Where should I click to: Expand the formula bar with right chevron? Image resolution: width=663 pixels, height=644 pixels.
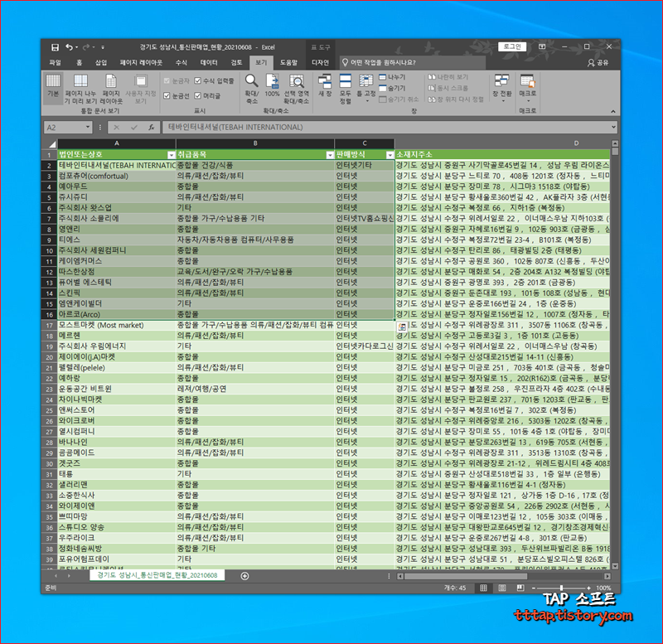tap(613, 127)
